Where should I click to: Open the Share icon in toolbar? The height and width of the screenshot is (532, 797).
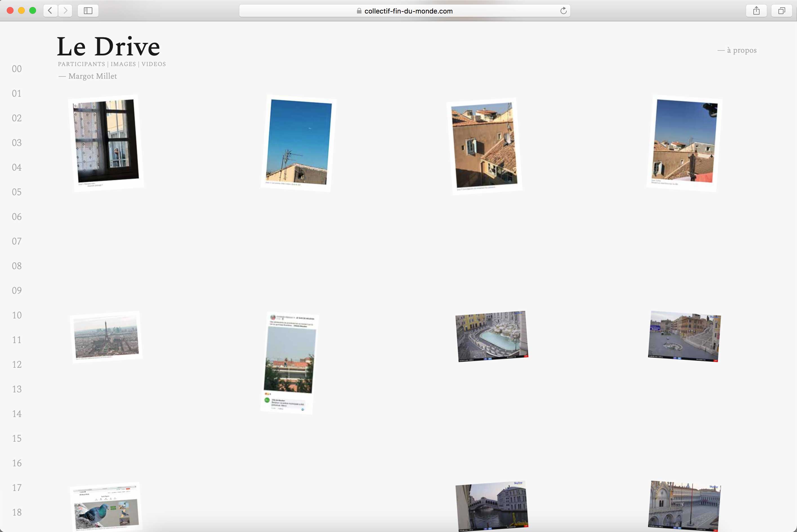point(756,10)
